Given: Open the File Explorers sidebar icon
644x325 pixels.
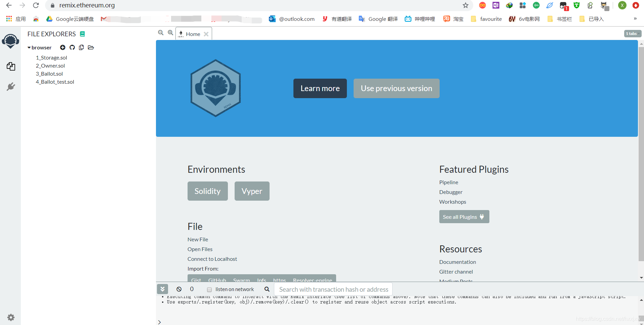Looking at the screenshot, I should point(11,66).
